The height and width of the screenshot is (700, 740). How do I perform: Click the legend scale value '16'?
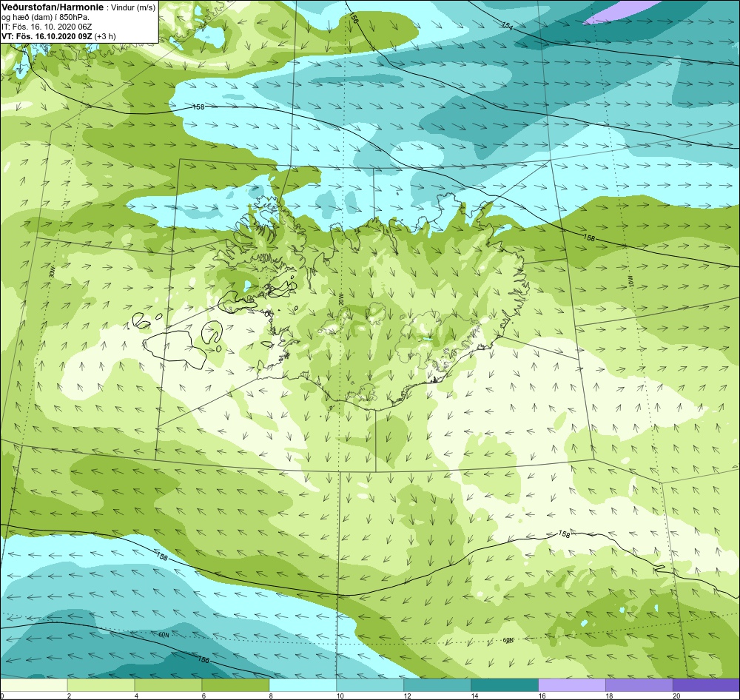click(542, 696)
